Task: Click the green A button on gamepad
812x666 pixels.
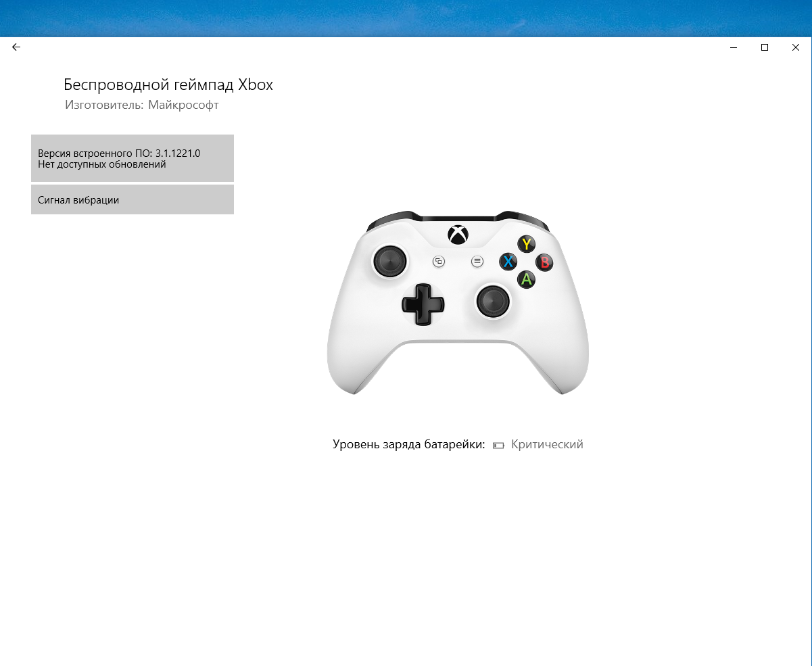Action: pyautogui.click(x=527, y=279)
